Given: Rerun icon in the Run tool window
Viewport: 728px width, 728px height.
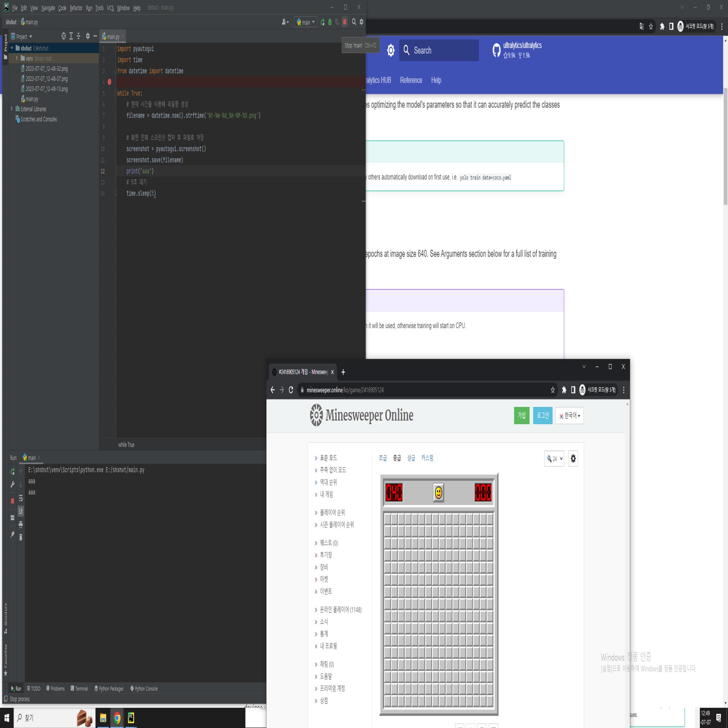Looking at the screenshot, I should tap(12, 471).
